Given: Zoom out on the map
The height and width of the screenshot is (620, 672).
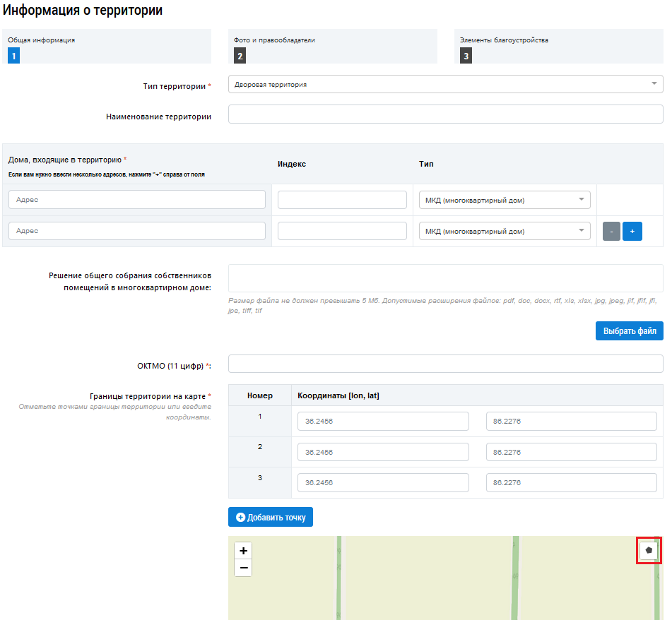Looking at the screenshot, I should (x=243, y=568).
